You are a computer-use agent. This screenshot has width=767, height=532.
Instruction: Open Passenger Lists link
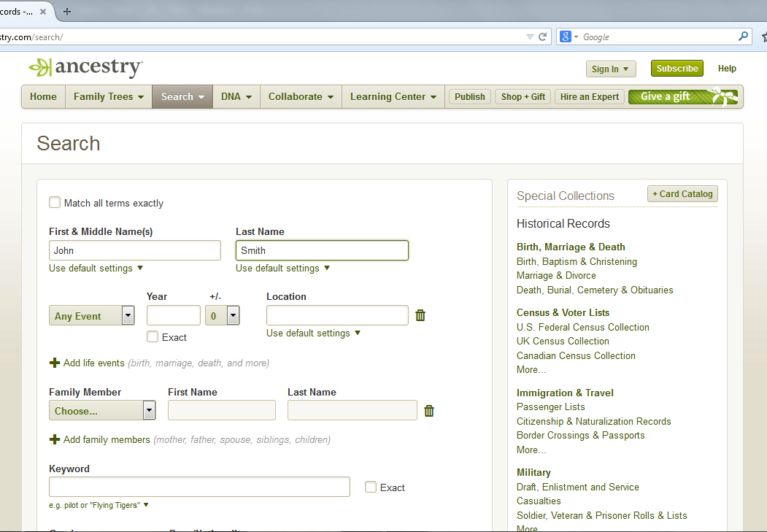551,406
